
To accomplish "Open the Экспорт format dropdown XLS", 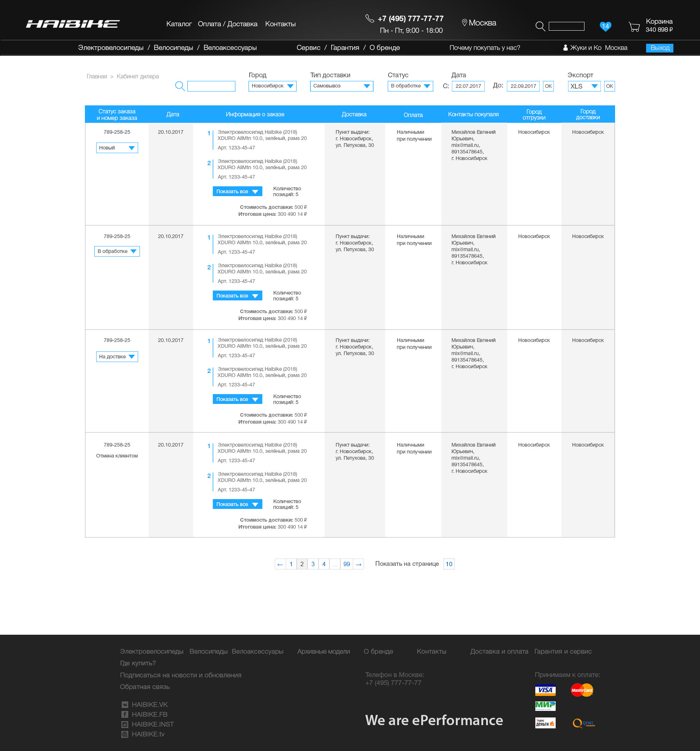I will (x=584, y=86).
